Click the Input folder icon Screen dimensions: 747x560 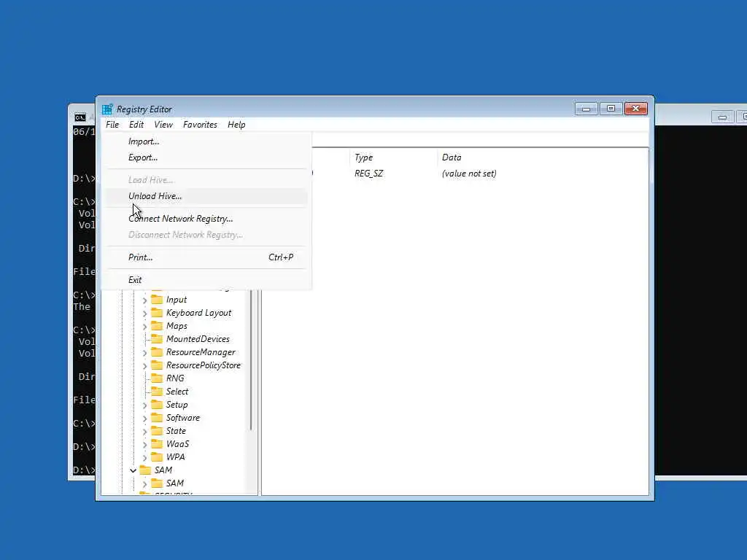(157, 300)
